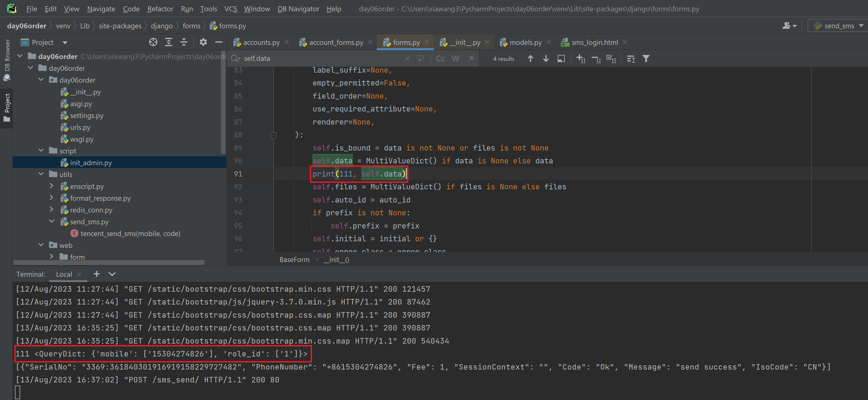This screenshot has height=400, width=868.
Task: Go to next search occurrence arrow
Action: (546, 59)
